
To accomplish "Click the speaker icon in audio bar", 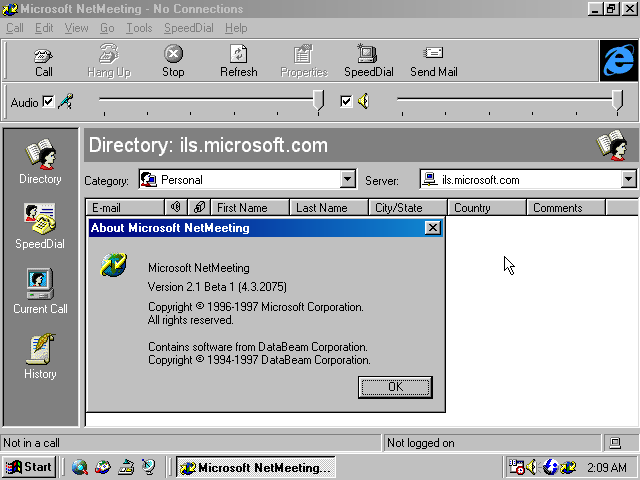I will pyautogui.click(x=363, y=101).
